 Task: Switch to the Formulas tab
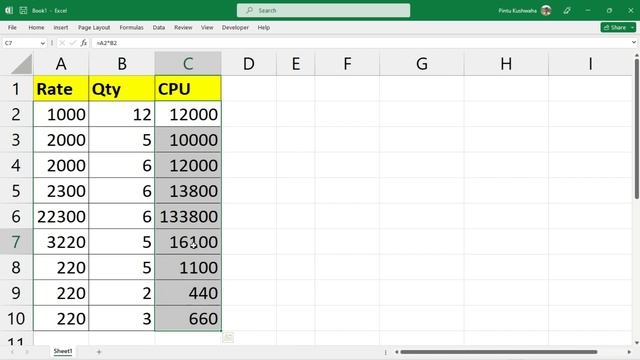pyautogui.click(x=131, y=27)
